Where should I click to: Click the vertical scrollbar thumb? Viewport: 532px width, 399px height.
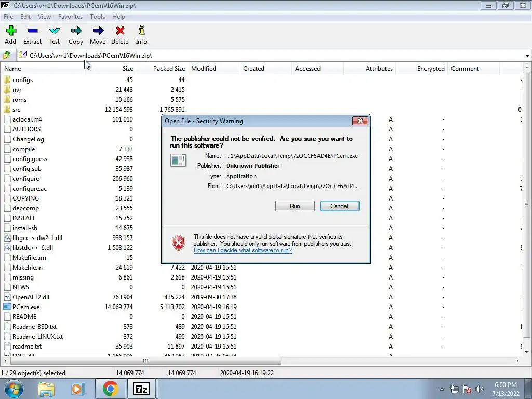click(x=526, y=205)
